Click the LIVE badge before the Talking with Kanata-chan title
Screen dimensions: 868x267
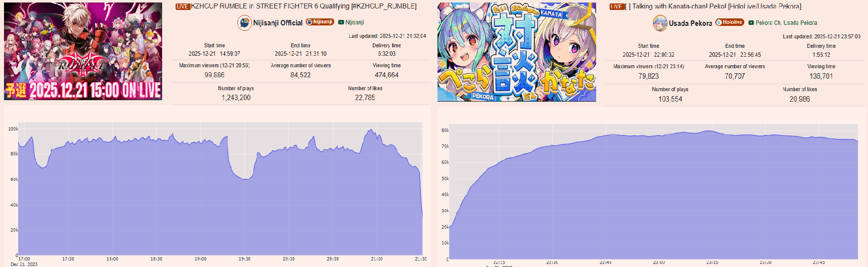pos(617,7)
